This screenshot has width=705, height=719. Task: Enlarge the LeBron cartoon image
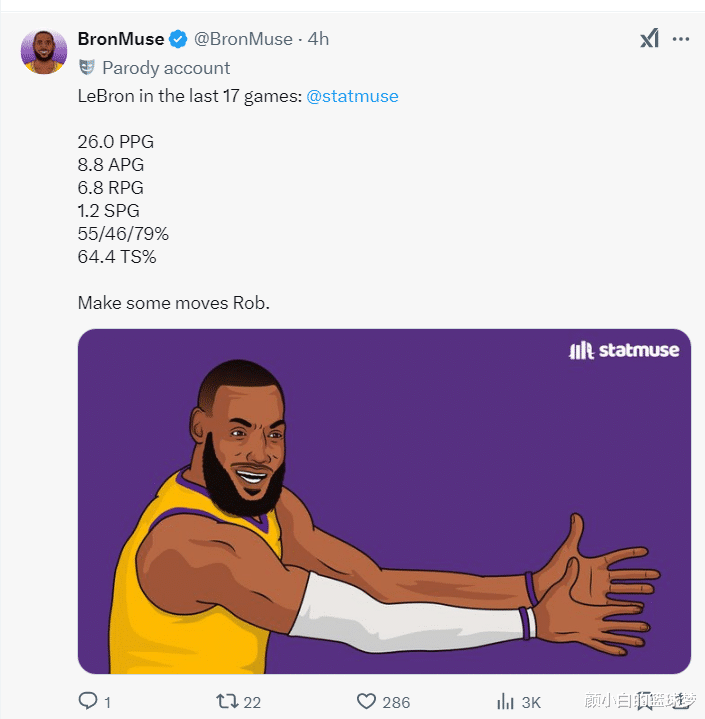384,500
